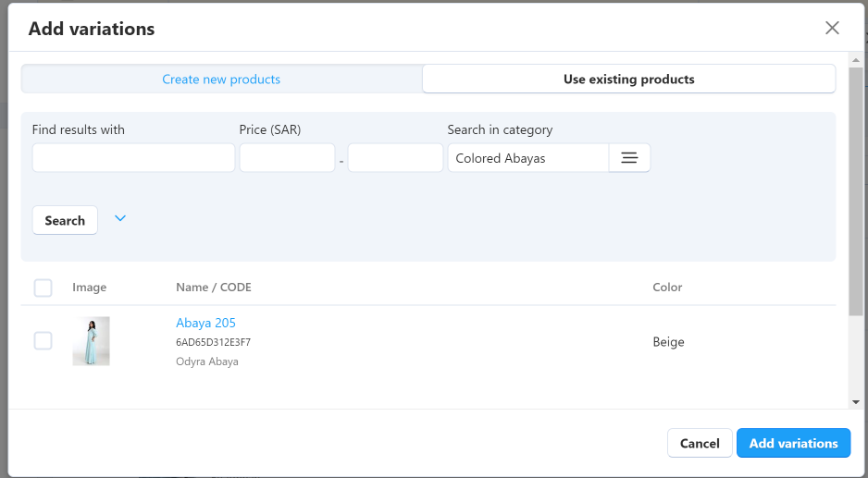Click the Beige color value
Screen dimensions: 868x478
668,342
